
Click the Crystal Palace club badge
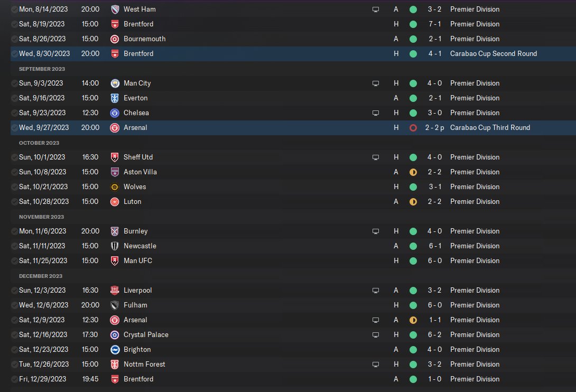pyautogui.click(x=115, y=334)
